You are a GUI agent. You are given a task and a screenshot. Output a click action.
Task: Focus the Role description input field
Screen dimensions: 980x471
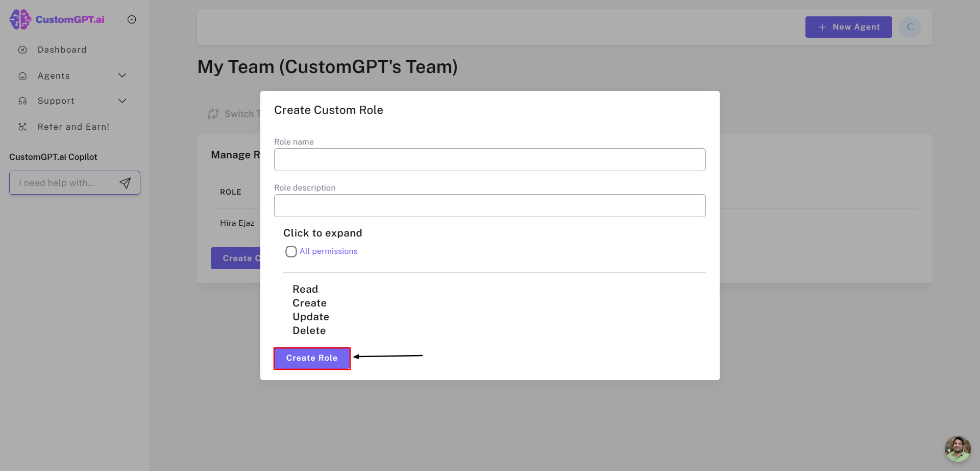coord(490,206)
